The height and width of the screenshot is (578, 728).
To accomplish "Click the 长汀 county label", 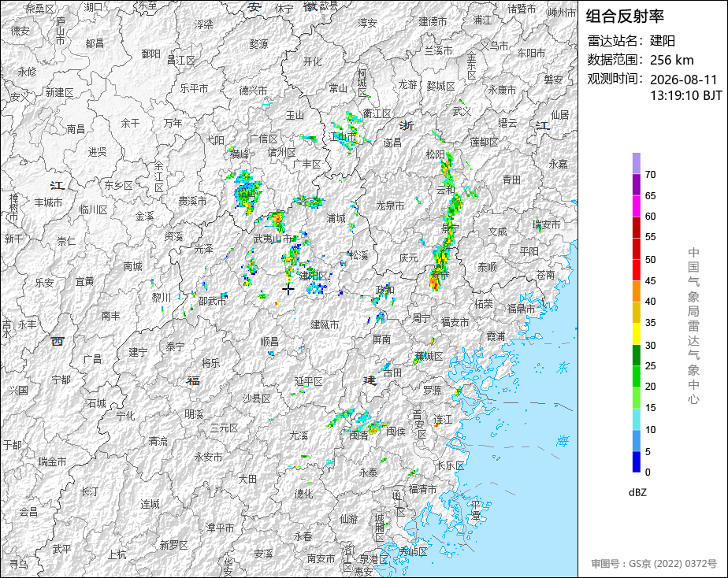I will point(89,491).
